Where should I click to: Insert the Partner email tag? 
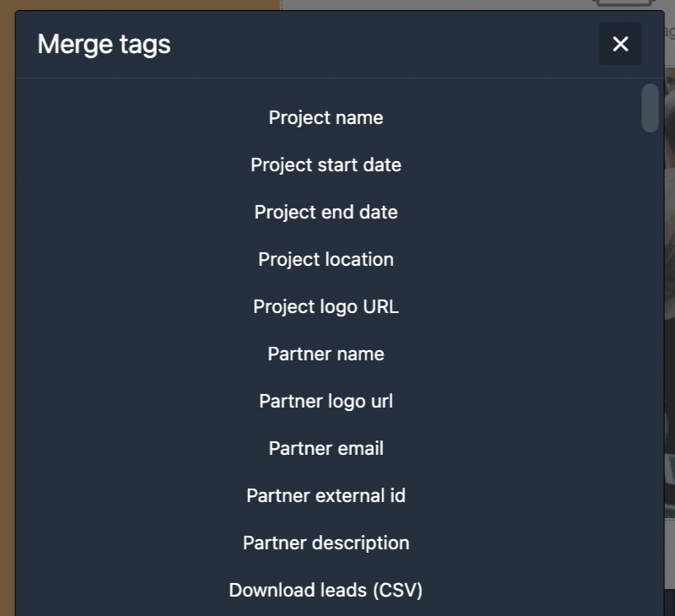(326, 449)
